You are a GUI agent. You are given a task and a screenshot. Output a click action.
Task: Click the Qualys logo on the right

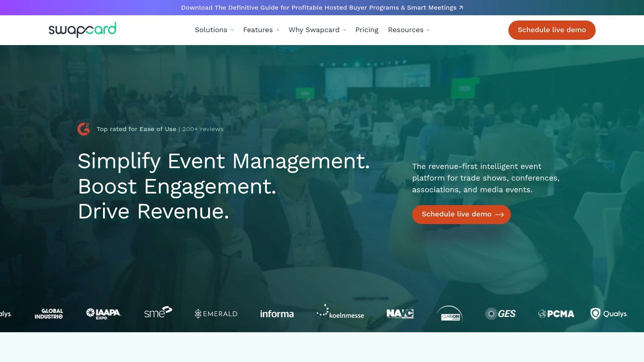[609, 314]
